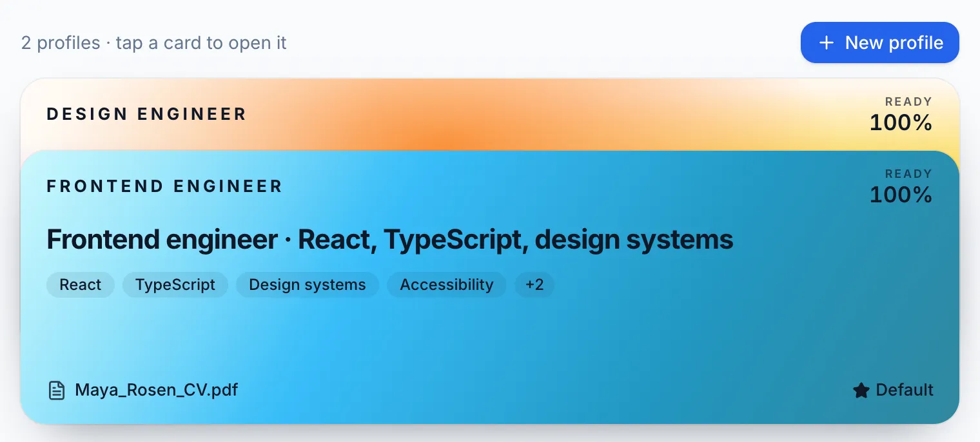Click the Design systems skill tag
Screen dimensions: 980x442
[308, 285]
